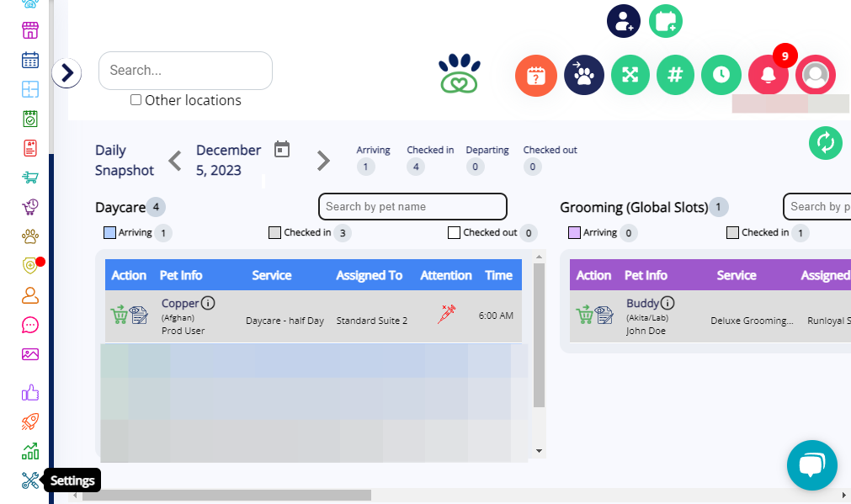
Task: Click Standard Suite 2 cell
Action: [x=372, y=321]
